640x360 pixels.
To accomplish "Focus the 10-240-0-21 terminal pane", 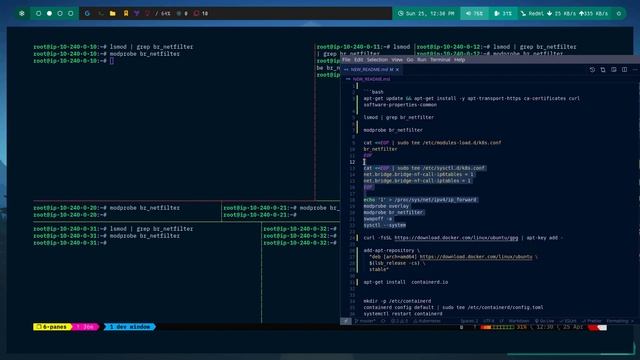I will [x=281, y=211].
